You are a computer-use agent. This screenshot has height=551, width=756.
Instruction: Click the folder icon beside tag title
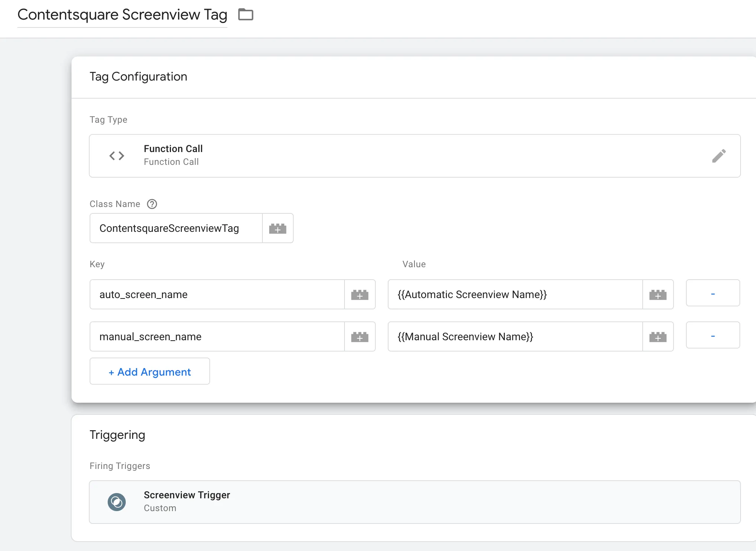click(246, 15)
